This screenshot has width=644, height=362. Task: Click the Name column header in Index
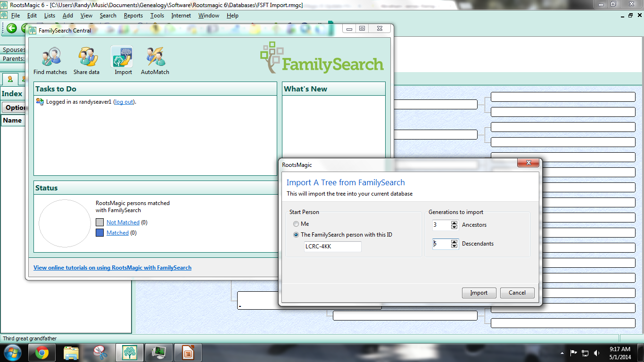[x=14, y=120]
